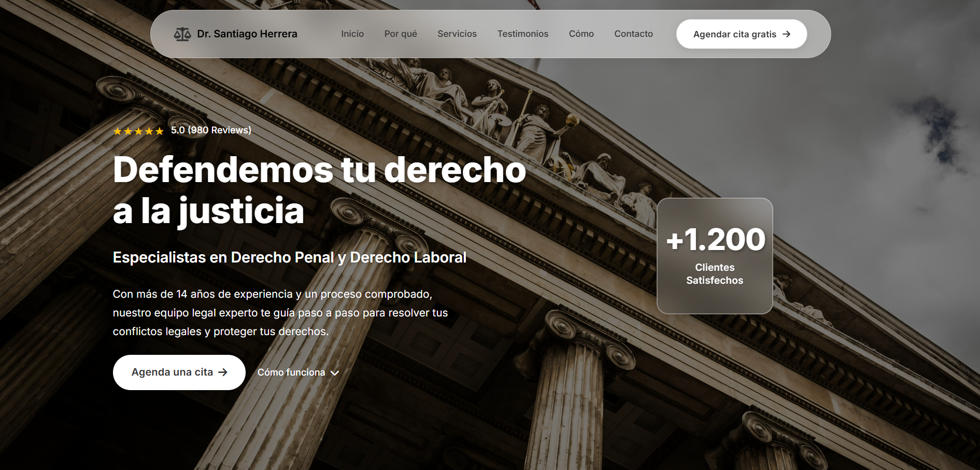Image resolution: width=980 pixels, height=470 pixels.
Task: Select 'Servicios' in the navigation bar
Action: click(x=457, y=34)
